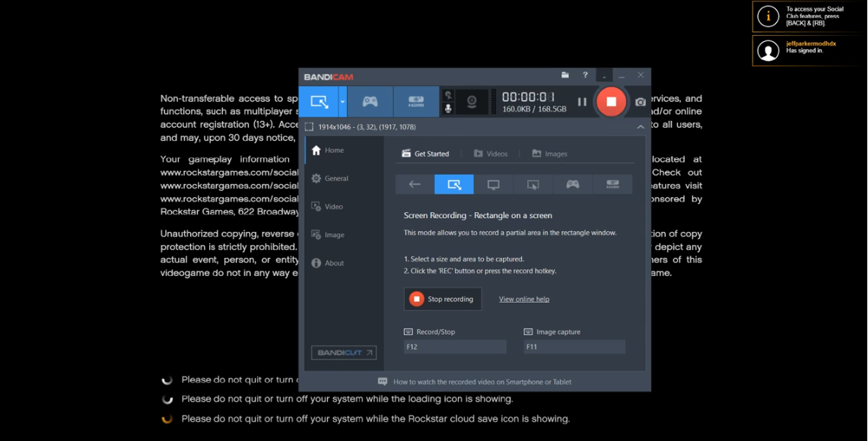Click the Social Club info notification icon
This screenshot has height=441, width=868.
(768, 16)
